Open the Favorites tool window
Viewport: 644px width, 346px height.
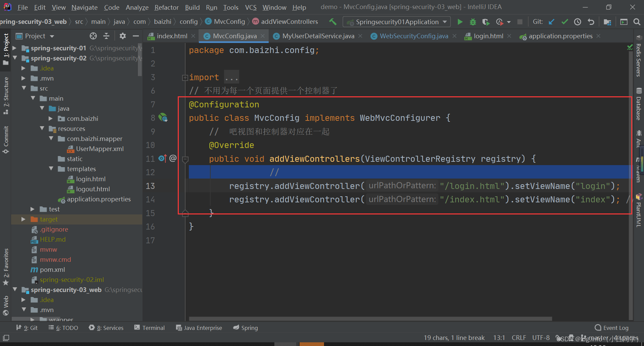coord(6,267)
